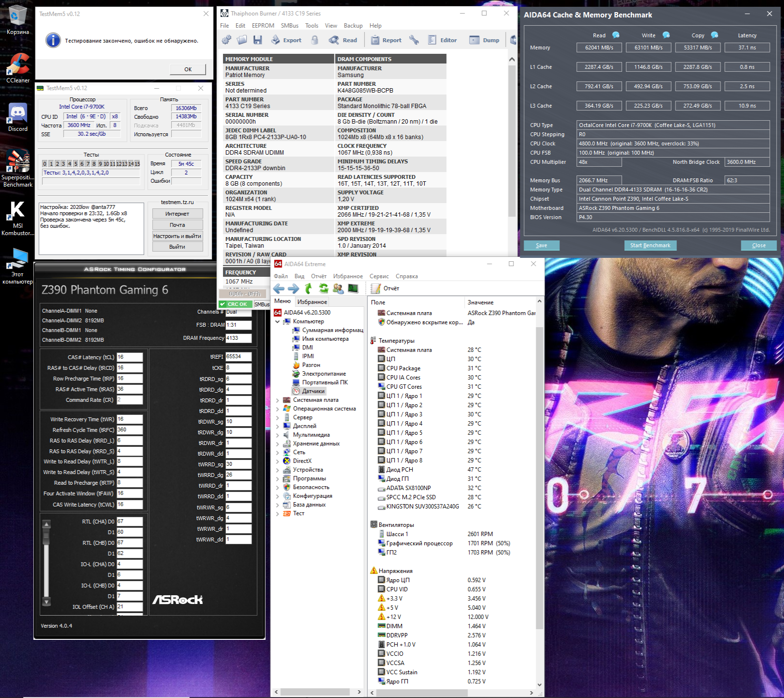The width and height of the screenshot is (784, 698).
Task: Open MSI Kombustor desktop icon
Action: (x=17, y=218)
